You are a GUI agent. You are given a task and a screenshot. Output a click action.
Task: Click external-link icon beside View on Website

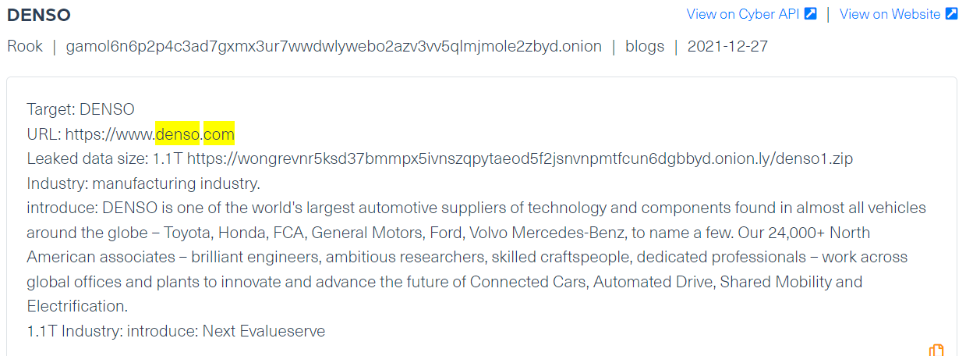(x=951, y=13)
